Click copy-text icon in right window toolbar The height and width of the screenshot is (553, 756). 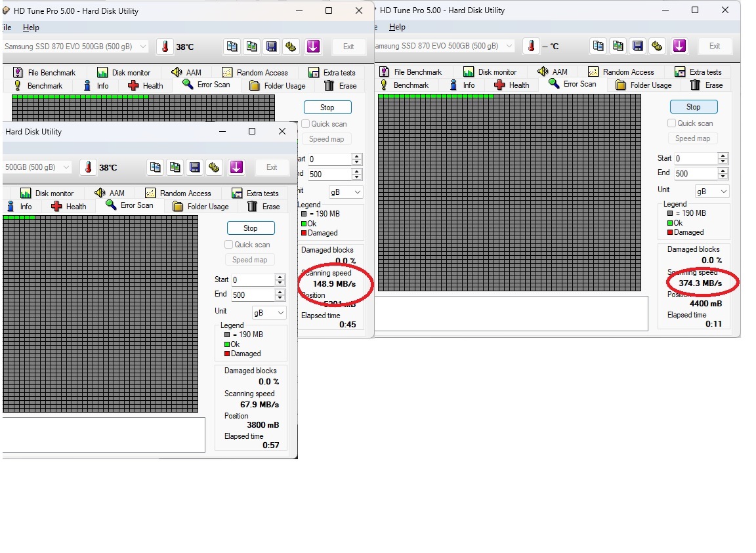click(x=598, y=46)
